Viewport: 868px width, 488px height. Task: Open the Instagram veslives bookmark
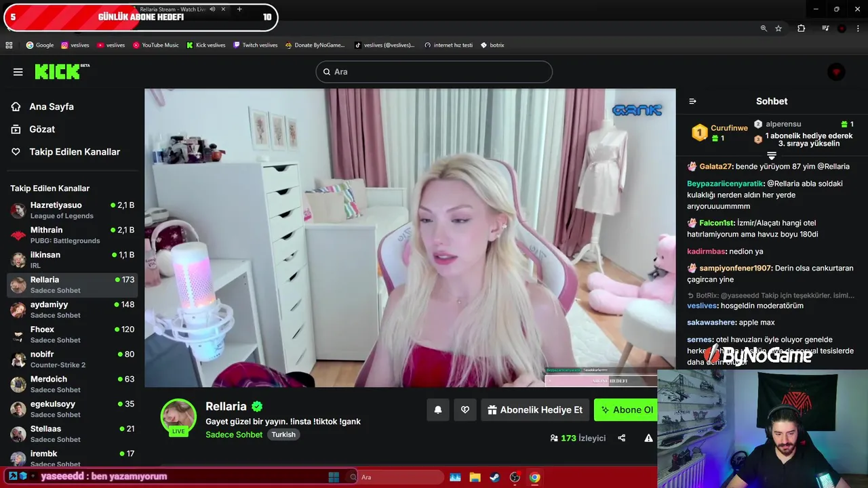(75, 45)
